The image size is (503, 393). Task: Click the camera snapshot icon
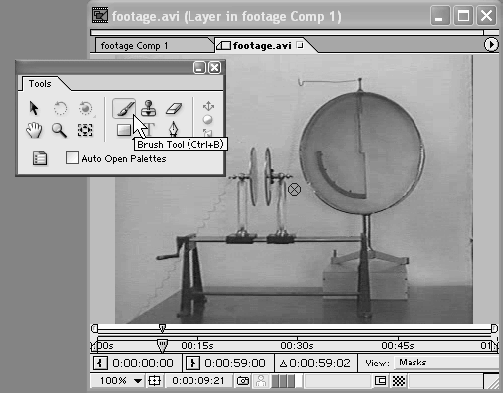pyautogui.click(x=243, y=381)
